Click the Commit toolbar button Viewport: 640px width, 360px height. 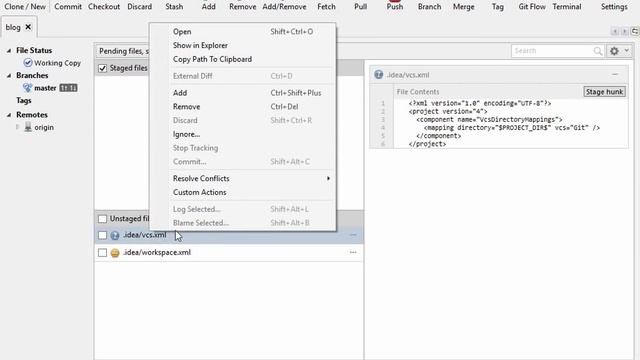pyautogui.click(x=68, y=7)
